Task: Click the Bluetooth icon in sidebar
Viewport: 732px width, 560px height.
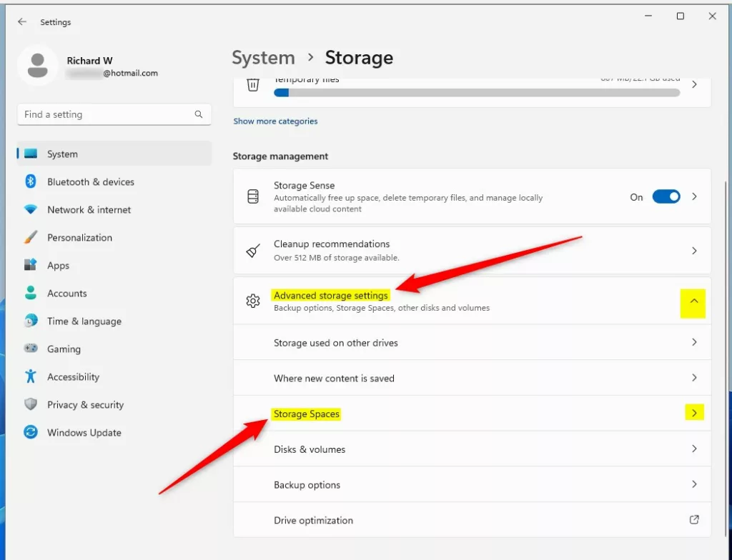Action: tap(31, 181)
